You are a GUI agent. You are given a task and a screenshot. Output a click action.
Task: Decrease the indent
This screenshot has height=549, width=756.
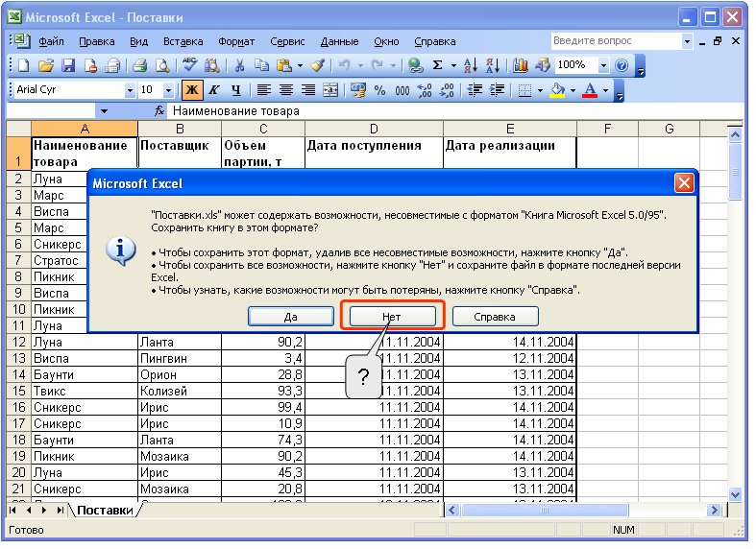[475, 90]
